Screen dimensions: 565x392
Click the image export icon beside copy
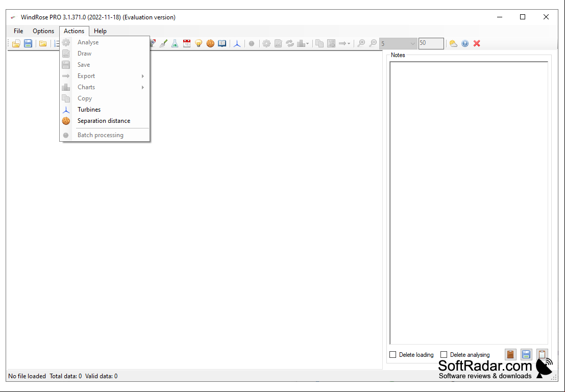tap(331, 43)
